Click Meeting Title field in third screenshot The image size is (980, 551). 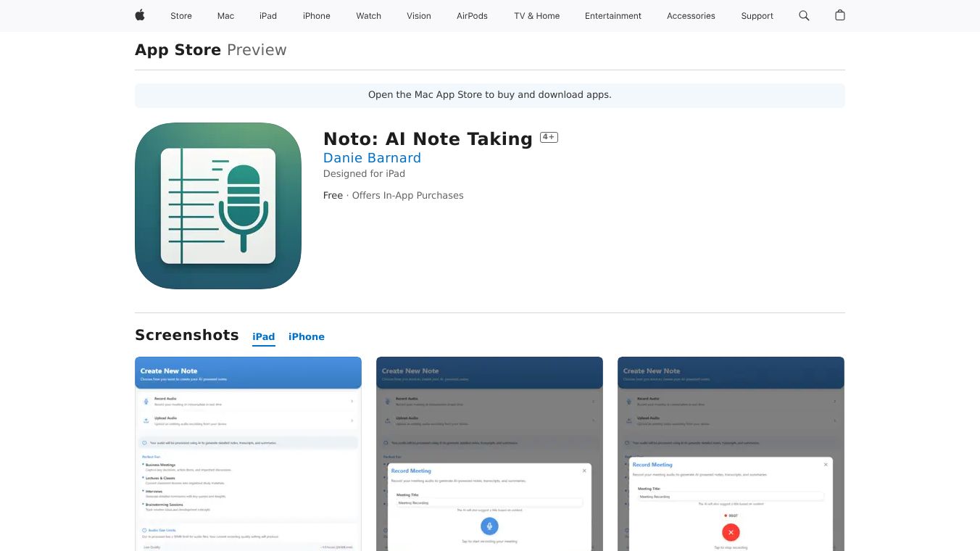(731, 497)
